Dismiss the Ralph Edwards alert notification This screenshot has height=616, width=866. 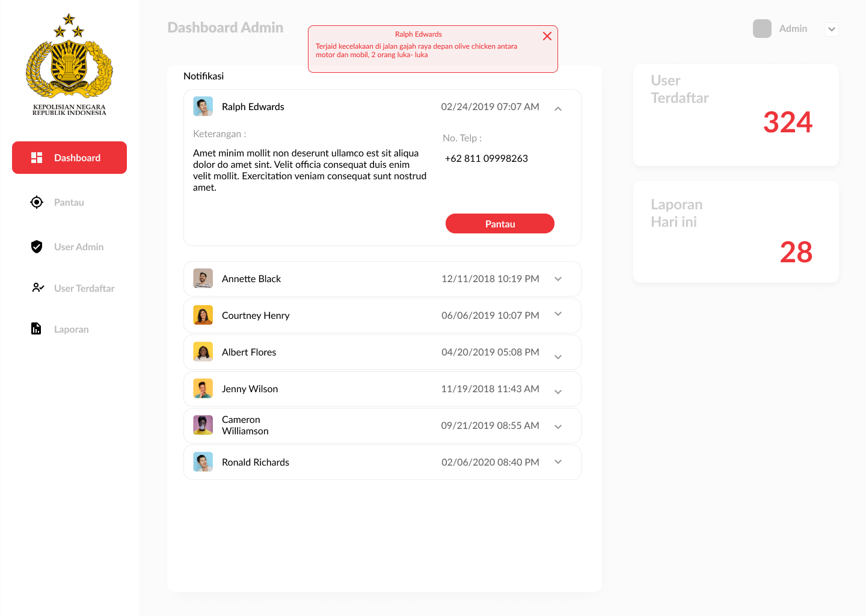click(547, 36)
